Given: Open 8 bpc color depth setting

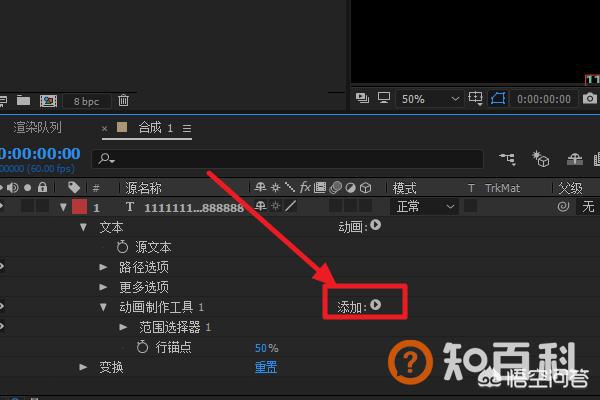Looking at the screenshot, I should [86, 101].
